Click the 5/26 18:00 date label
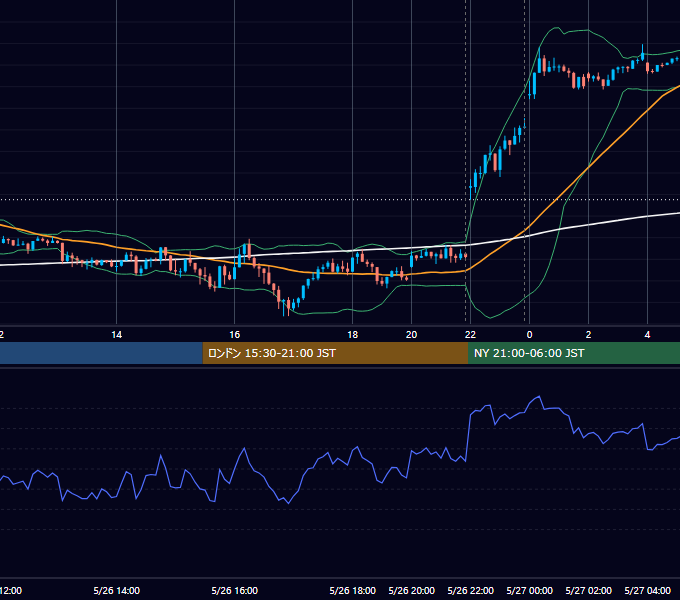Screen dimensions: 680x600 pos(353,590)
